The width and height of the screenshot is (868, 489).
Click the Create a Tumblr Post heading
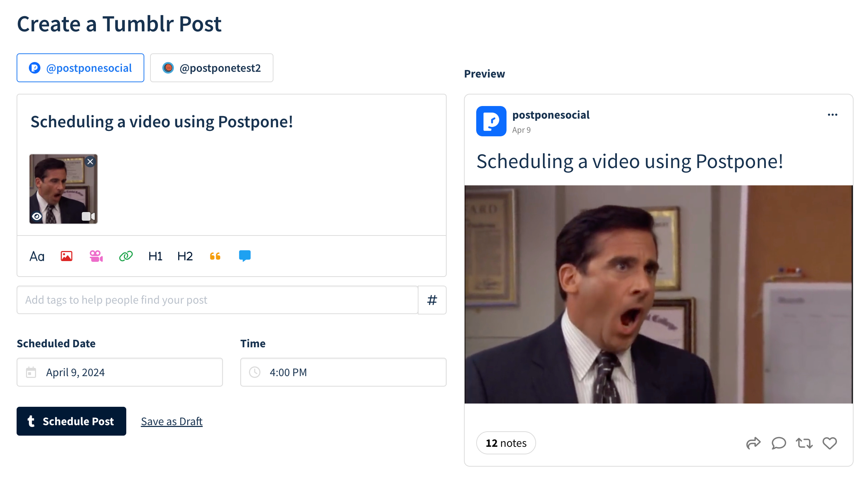click(x=119, y=24)
